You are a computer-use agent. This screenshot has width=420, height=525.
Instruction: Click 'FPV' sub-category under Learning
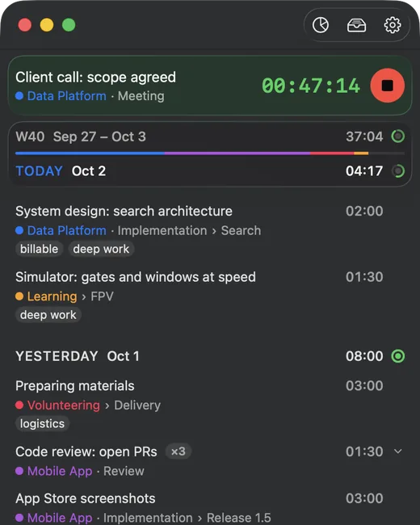(x=102, y=296)
